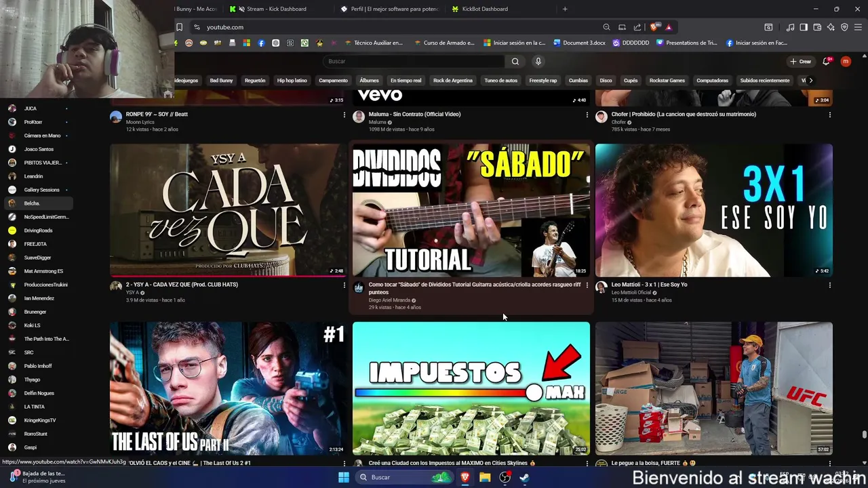
Task: Select the Reguetón filter chip
Action: tap(255, 81)
